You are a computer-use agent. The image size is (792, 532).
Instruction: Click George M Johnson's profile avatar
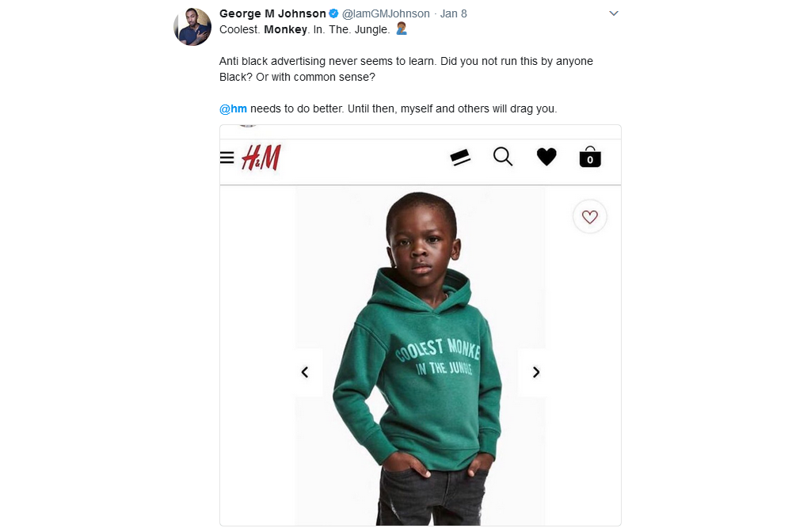click(192, 27)
